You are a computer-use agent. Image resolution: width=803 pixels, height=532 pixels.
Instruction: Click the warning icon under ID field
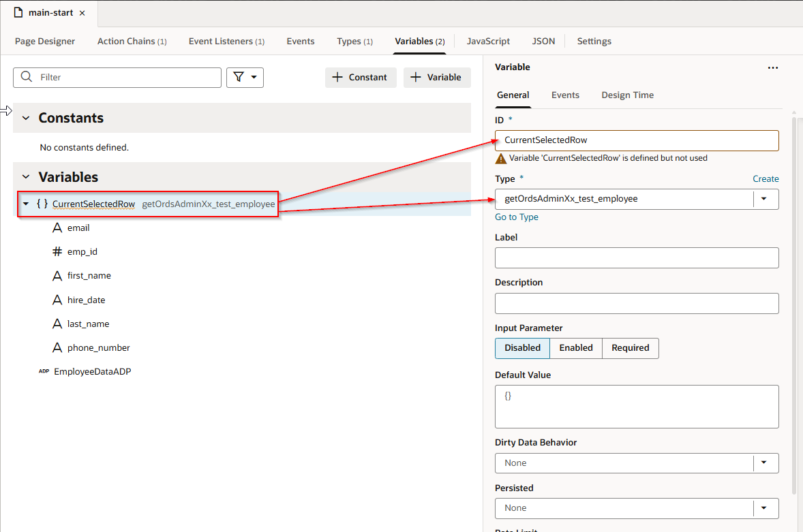click(501, 158)
